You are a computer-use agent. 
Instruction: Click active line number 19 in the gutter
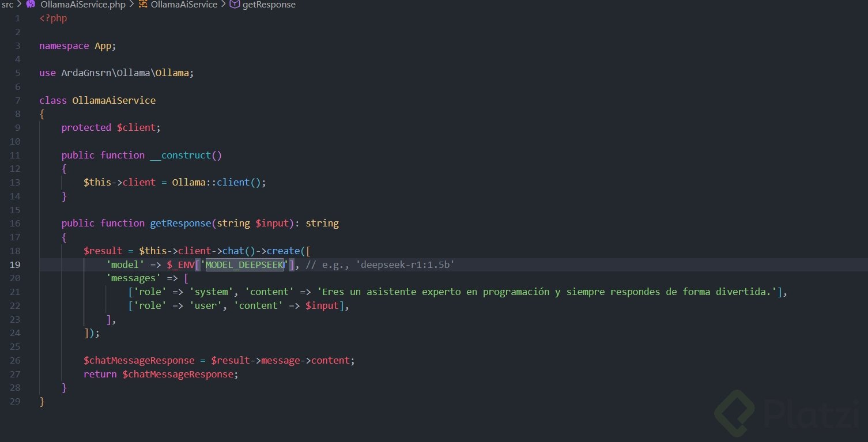pyautogui.click(x=16, y=265)
